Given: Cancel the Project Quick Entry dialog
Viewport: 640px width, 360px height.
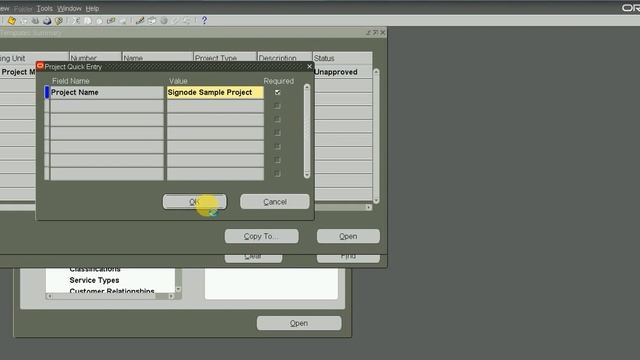Looking at the screenshot, I should (x=275, y=202).
